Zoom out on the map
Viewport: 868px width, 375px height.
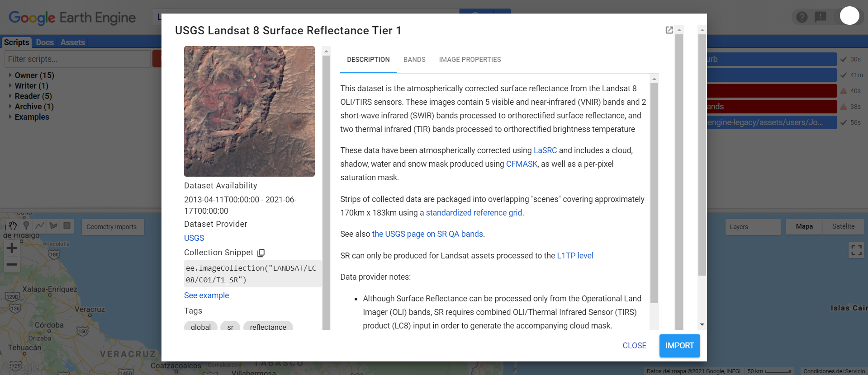pos(12,264)
